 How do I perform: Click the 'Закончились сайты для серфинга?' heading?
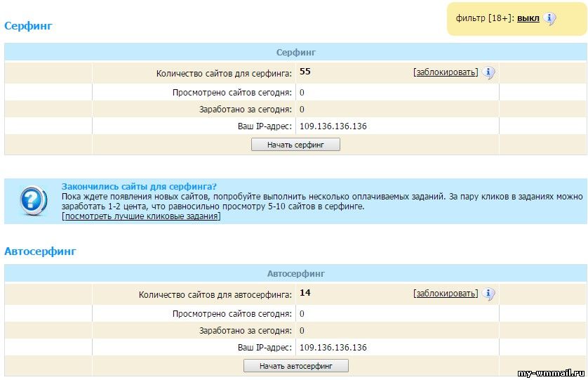pyautogui.click(x=139, y=187)
